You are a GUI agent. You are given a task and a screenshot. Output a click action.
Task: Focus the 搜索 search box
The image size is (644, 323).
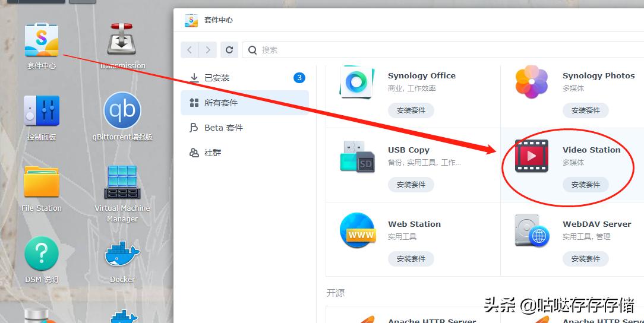pyautogui.click(x=443, y=50)
